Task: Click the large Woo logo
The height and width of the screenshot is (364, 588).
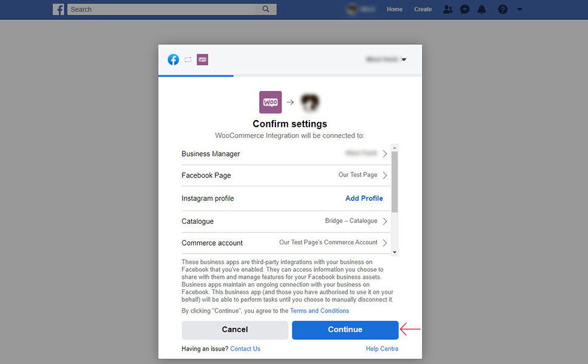Action: [x=271, y=102]
